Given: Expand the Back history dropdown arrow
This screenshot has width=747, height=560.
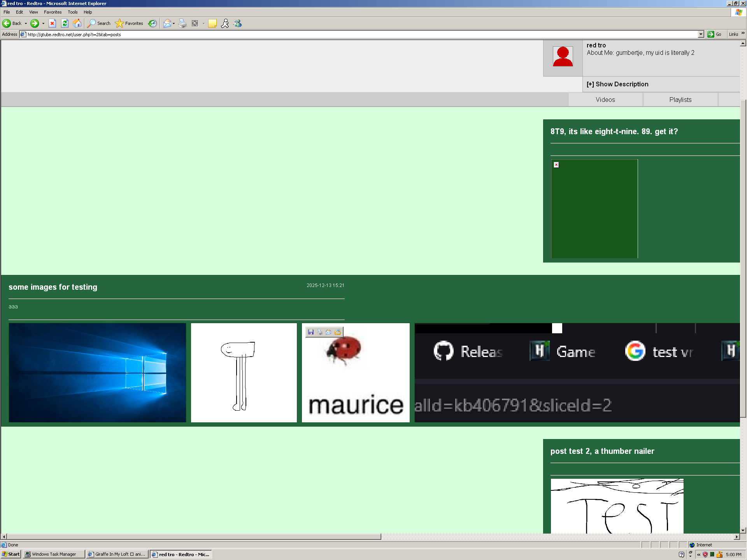Looking at the screenshot, I should tap(26, 23).
